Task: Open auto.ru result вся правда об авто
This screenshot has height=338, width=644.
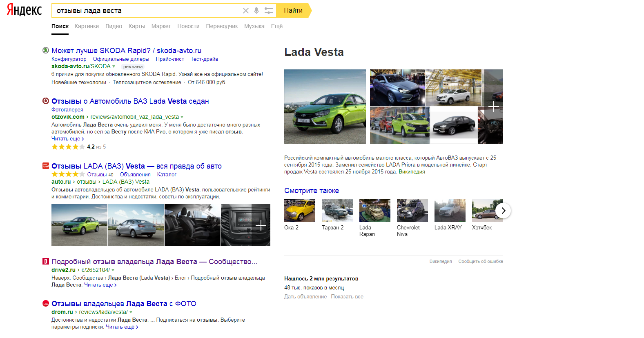Action: pyautogui.click(x=136, y=166)
